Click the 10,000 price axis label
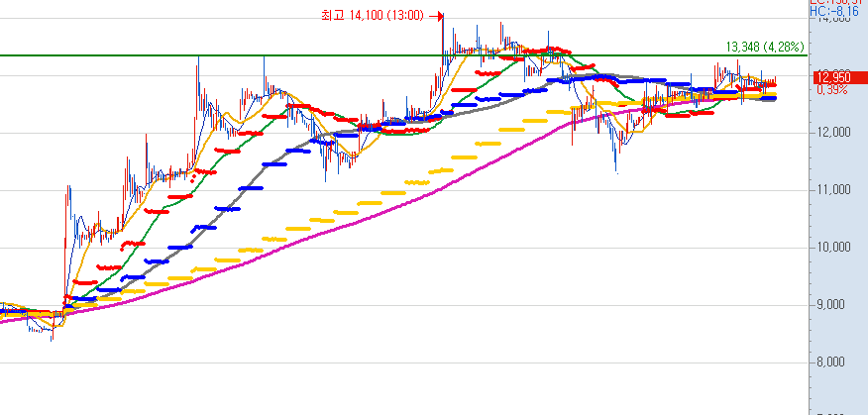Viewport: 868px width, 415px height. coord(832,247)
